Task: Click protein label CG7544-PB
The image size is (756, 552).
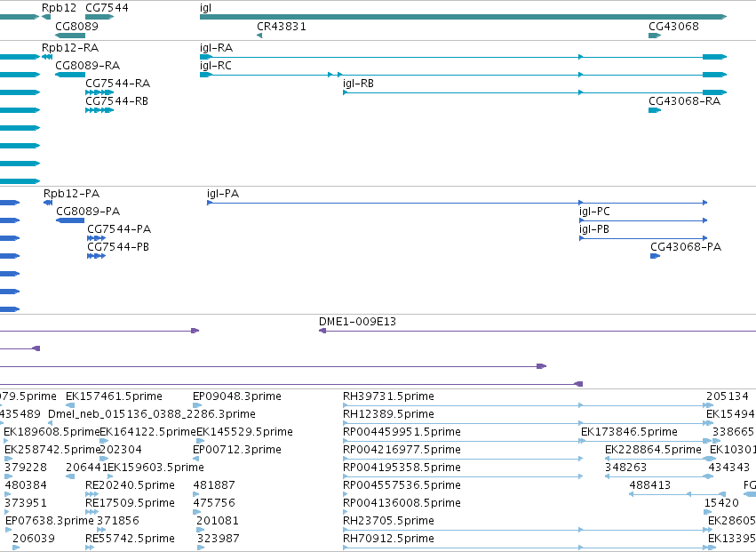Action: (118, 246)
